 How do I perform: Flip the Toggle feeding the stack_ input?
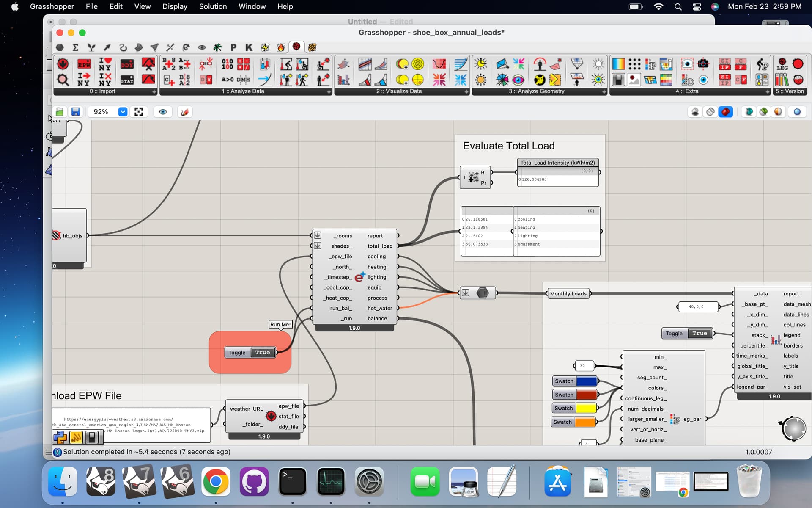[699, 334]
